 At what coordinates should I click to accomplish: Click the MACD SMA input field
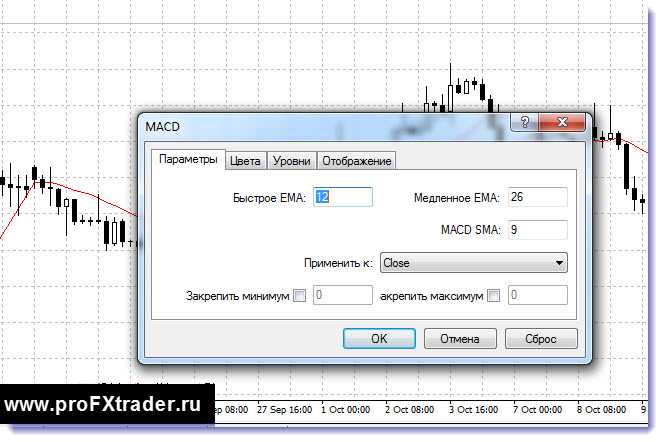pyautogui.click(x=537, y=230)
